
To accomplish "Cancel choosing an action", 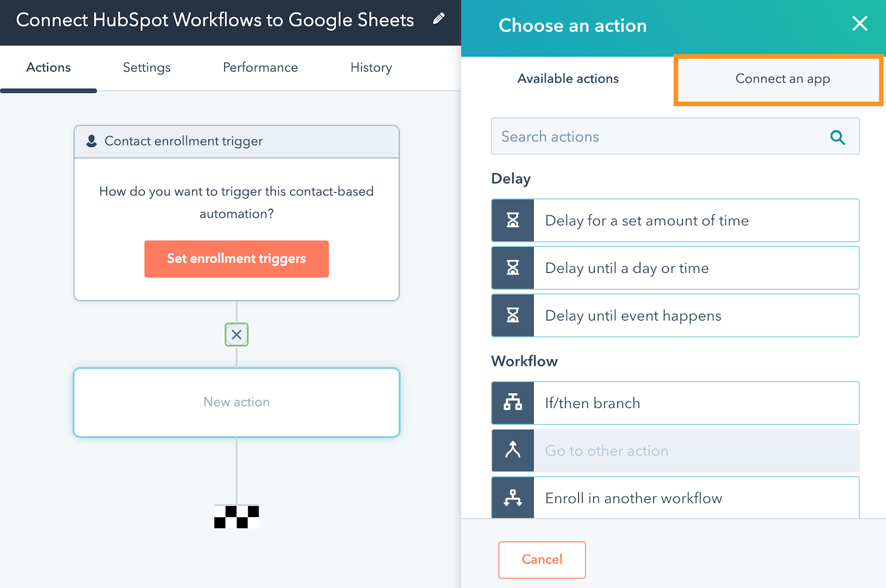I will 542,560.
